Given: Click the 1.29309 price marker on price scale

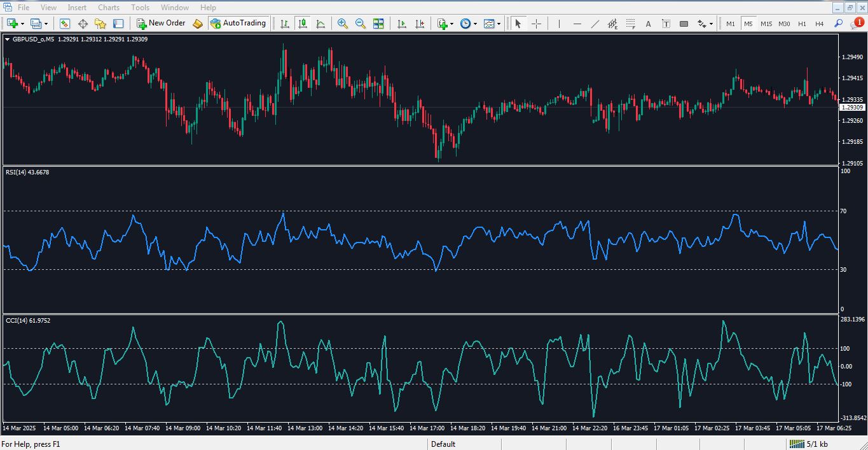Looking at the screenshot, I should [853, 108].
